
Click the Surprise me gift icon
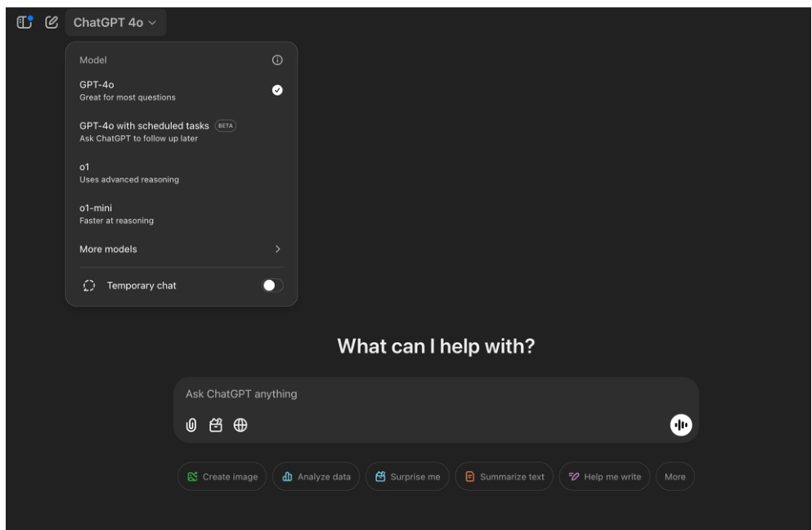380,477
